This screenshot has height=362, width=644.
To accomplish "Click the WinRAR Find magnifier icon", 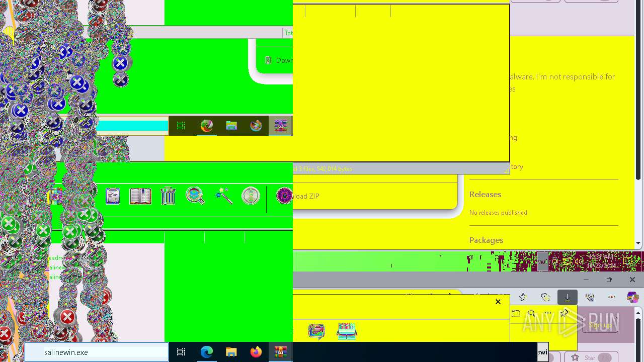I will [195, 196].
